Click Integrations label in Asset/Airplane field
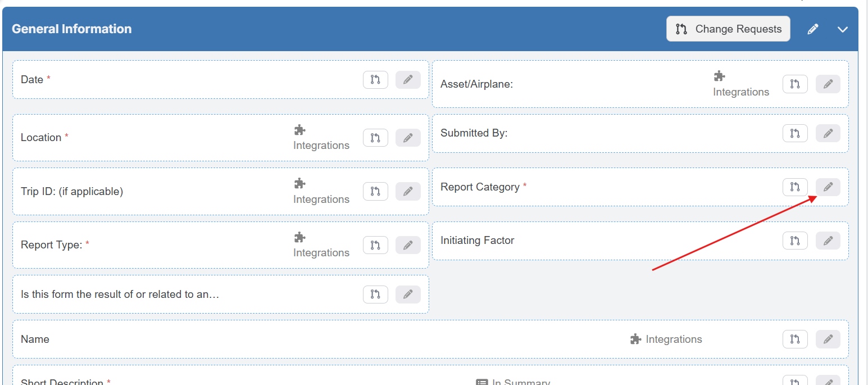Screen dimensions: 868x385 tap(740, 92)
